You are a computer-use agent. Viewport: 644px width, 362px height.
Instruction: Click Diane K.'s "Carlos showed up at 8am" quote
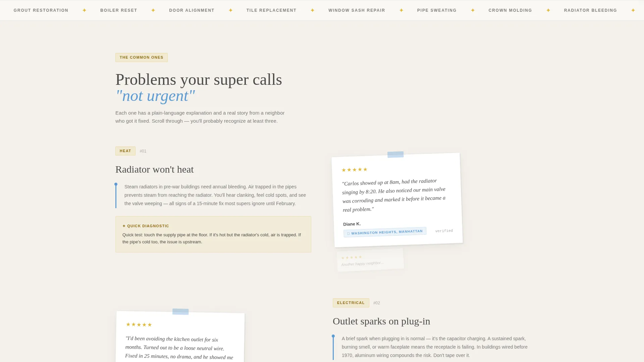394,195
